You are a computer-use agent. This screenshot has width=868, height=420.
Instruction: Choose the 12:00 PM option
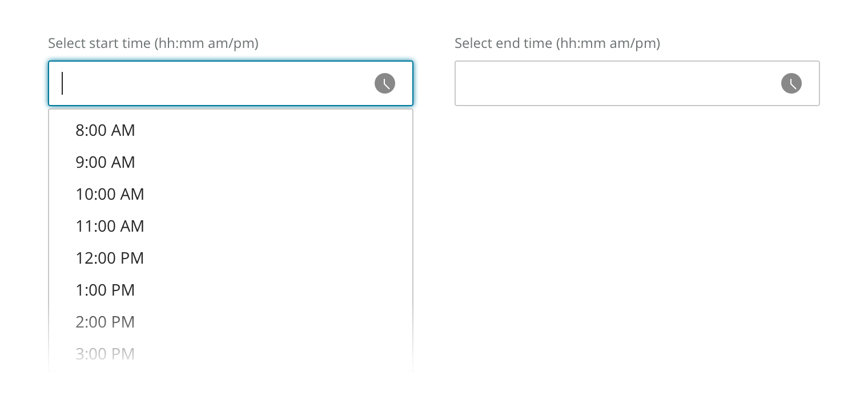(110, 258)
